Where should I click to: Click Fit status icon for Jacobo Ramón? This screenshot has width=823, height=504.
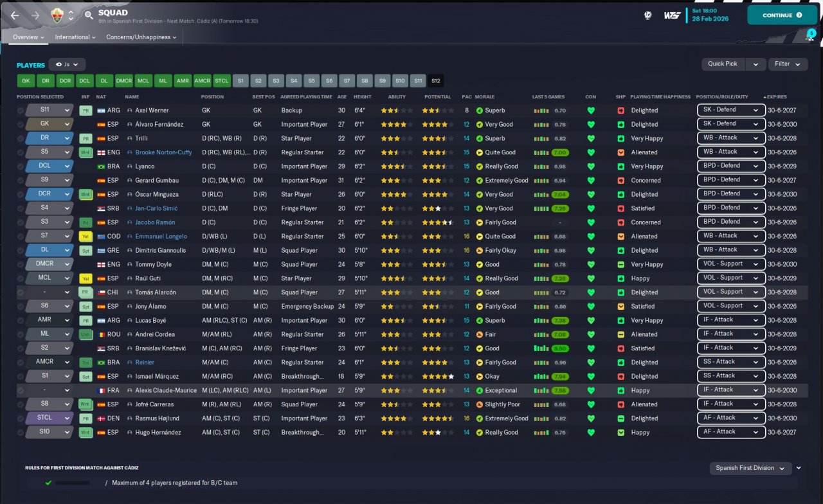click(86, 222)
